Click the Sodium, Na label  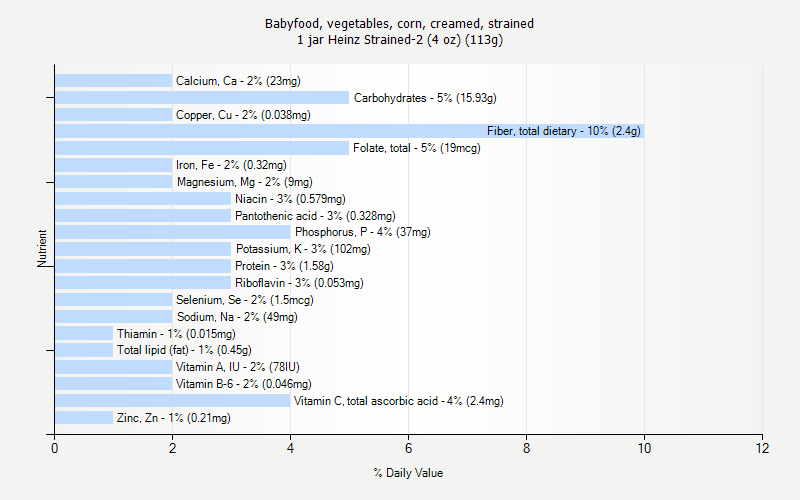click(237, 317)
